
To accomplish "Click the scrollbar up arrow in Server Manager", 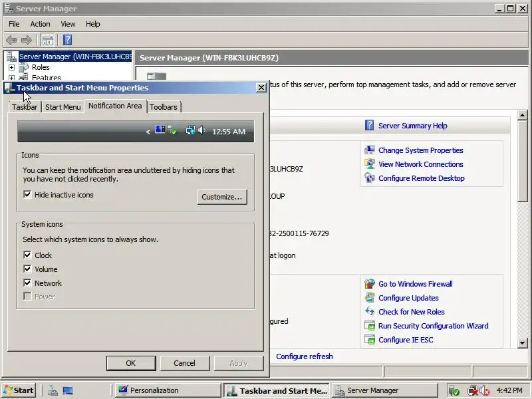I will [x=523, y=115].
